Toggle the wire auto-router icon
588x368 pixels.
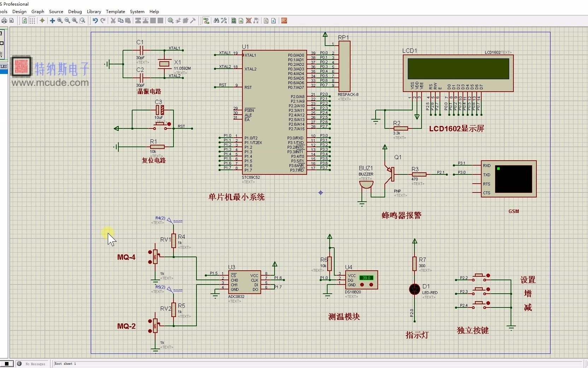[206, 21]
